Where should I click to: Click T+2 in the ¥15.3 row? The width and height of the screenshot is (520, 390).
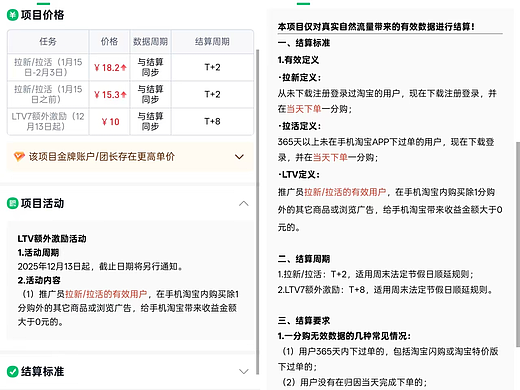tap(212, 94)
